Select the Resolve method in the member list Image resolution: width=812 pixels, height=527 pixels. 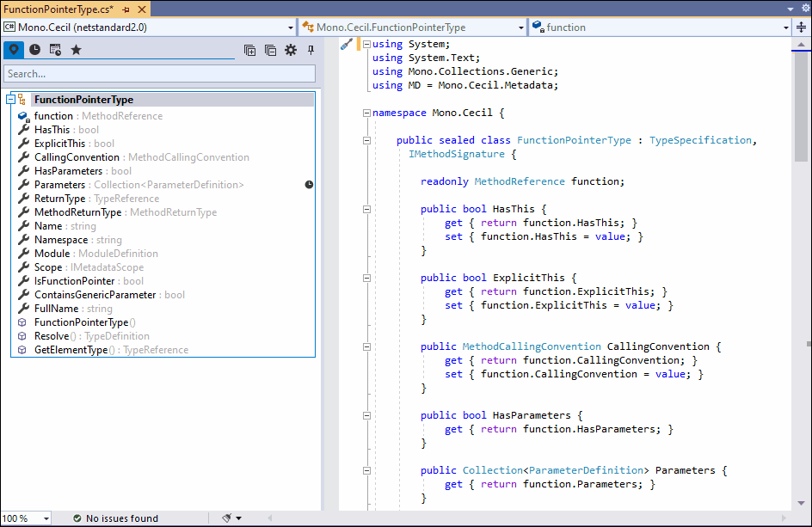(53, 336)
